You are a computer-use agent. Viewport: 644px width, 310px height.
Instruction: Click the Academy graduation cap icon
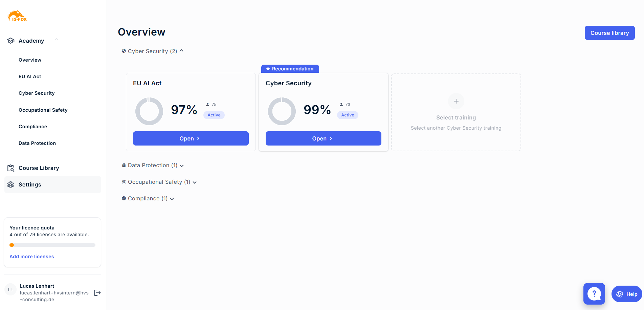[11, 41]
